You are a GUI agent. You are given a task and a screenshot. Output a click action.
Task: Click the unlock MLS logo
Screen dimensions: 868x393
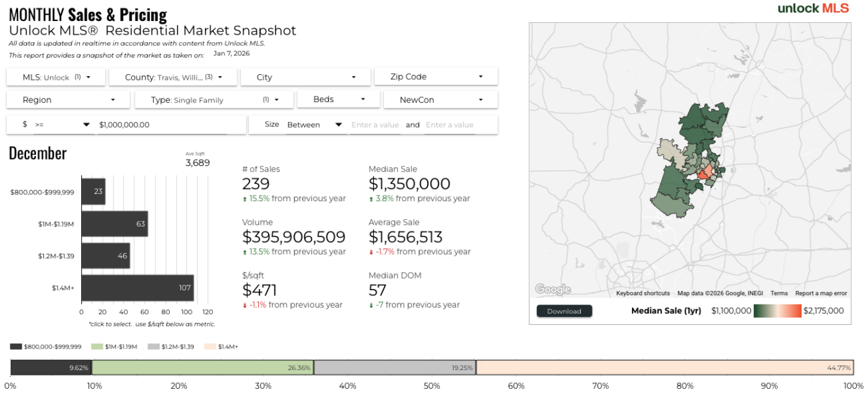tap(812, 8)
